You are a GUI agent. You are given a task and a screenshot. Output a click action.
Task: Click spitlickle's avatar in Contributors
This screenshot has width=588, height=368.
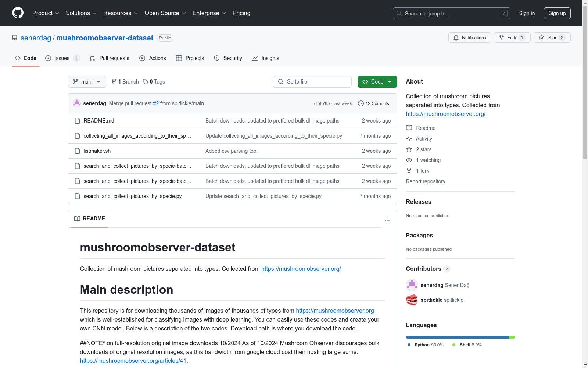click(x=412, y=300)
